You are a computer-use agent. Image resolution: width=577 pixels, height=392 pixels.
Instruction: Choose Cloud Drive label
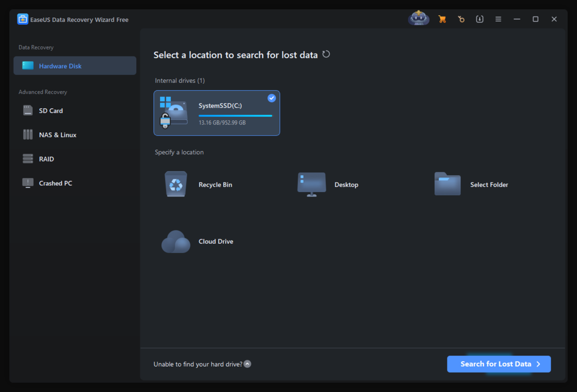tap(216, 242)
